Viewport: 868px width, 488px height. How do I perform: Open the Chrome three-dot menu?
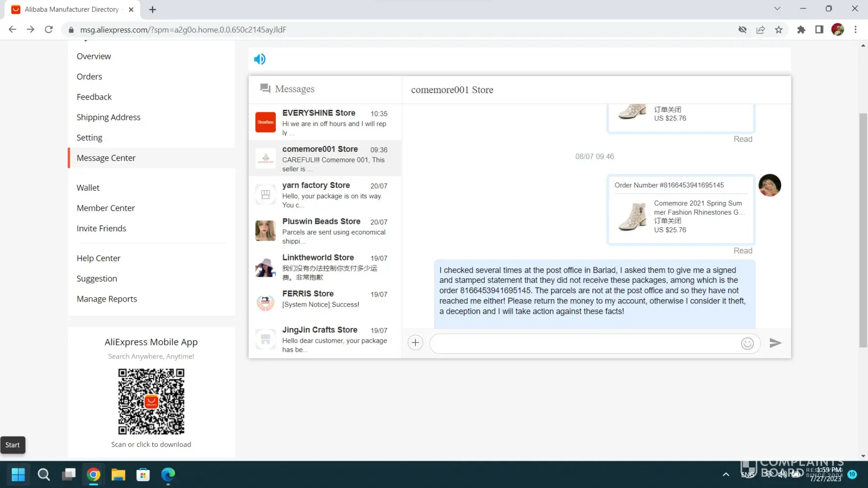point(855,30)
